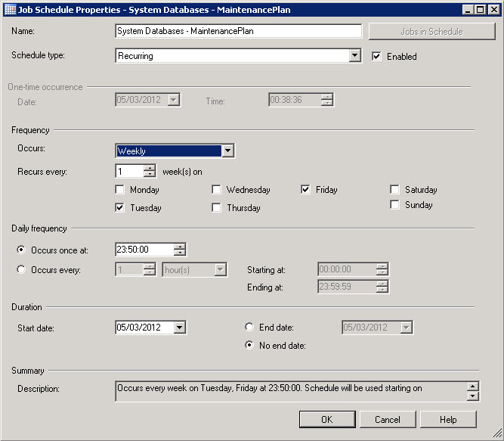Increase the Recurs every weeks value

(150, 168)
